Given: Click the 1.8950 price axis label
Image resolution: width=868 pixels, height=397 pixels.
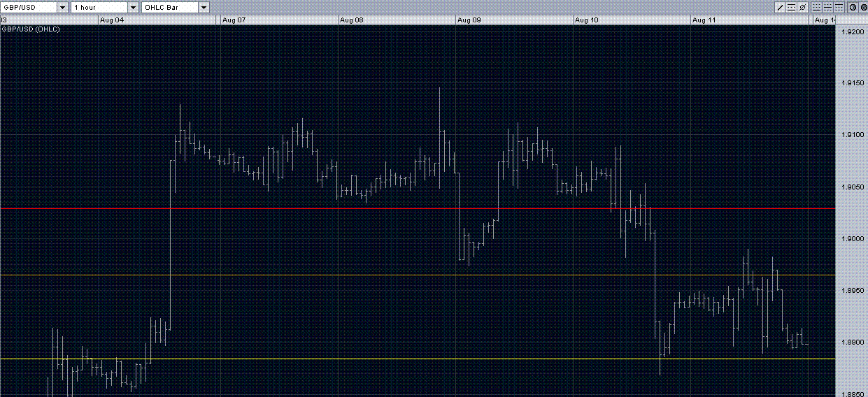Looking at the screenshot, I should click(852, 291).
